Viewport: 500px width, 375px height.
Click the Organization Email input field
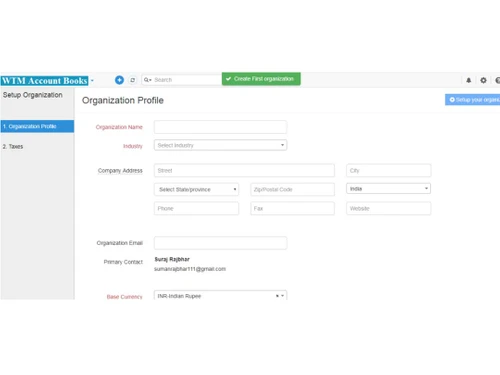click(220, 243)
